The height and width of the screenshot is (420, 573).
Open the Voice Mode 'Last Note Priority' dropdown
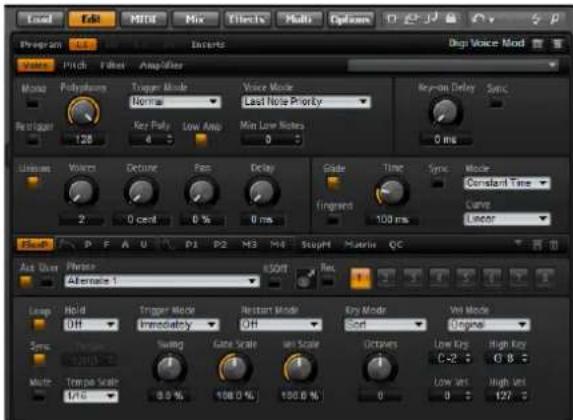[x=306, y=102]
